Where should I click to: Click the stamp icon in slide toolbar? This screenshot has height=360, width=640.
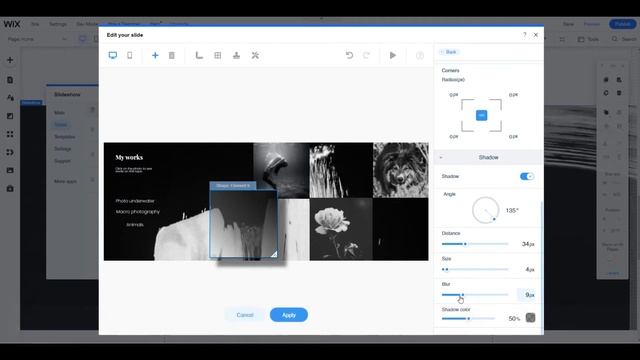tap(236, 55)
